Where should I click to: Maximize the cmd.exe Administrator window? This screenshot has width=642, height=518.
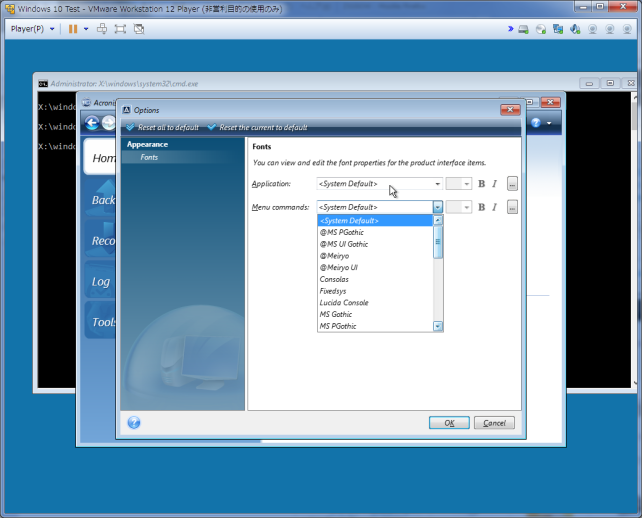click(x=610, y=83)
